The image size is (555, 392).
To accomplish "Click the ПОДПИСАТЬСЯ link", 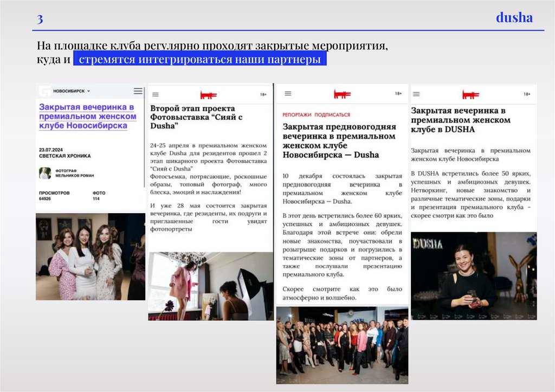I will (x=332, y=115).
